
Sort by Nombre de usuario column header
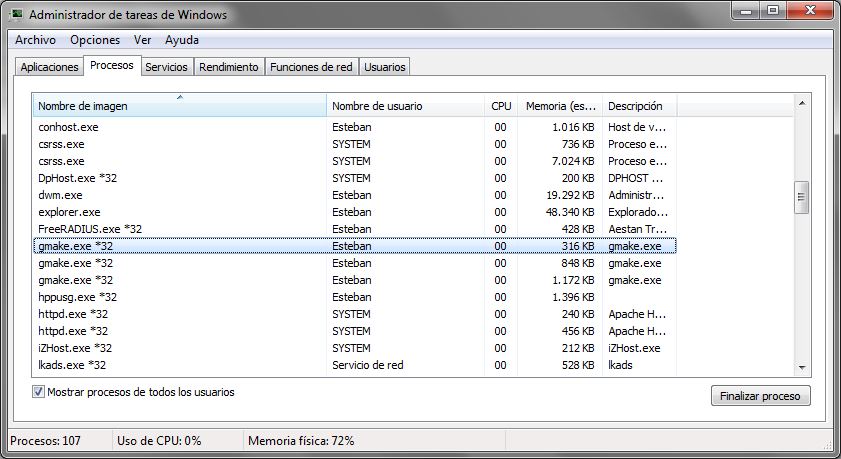(405, 106)
